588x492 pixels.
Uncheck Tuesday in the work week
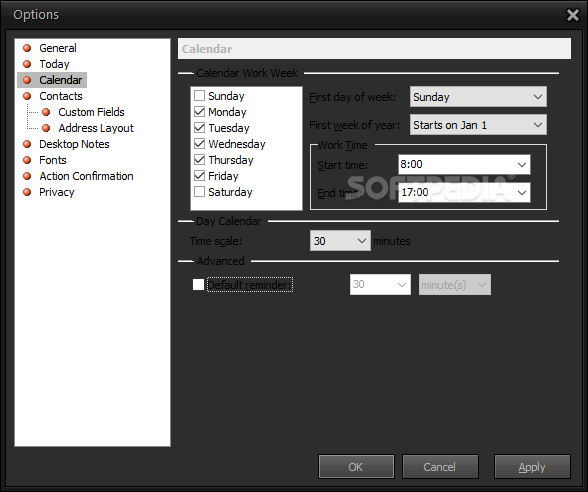pos(200,128)
